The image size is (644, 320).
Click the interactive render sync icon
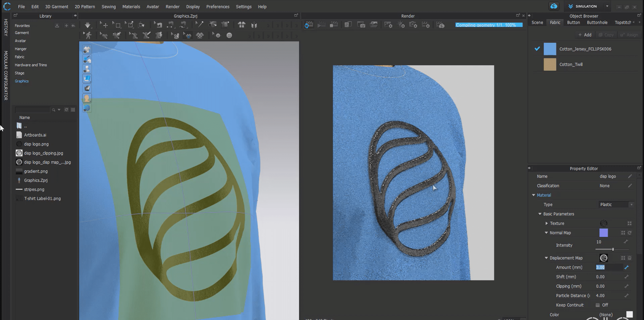point(309,25)
